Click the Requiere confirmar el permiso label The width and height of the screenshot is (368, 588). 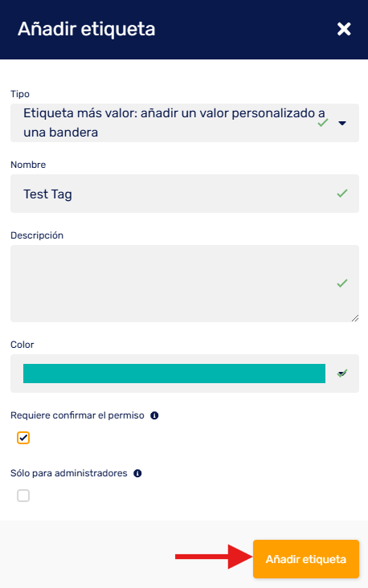point(77,415)
